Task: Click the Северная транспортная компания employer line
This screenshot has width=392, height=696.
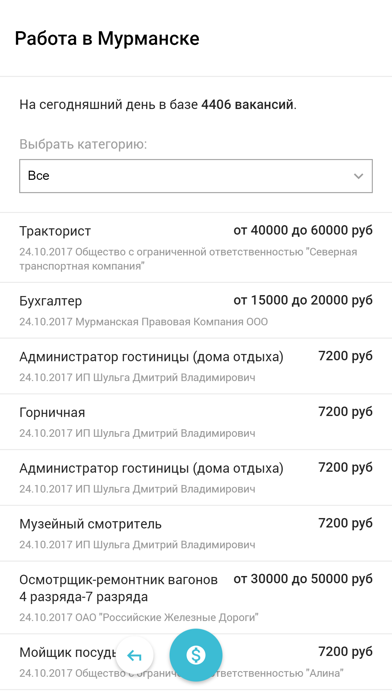Action: coord(188,259)
